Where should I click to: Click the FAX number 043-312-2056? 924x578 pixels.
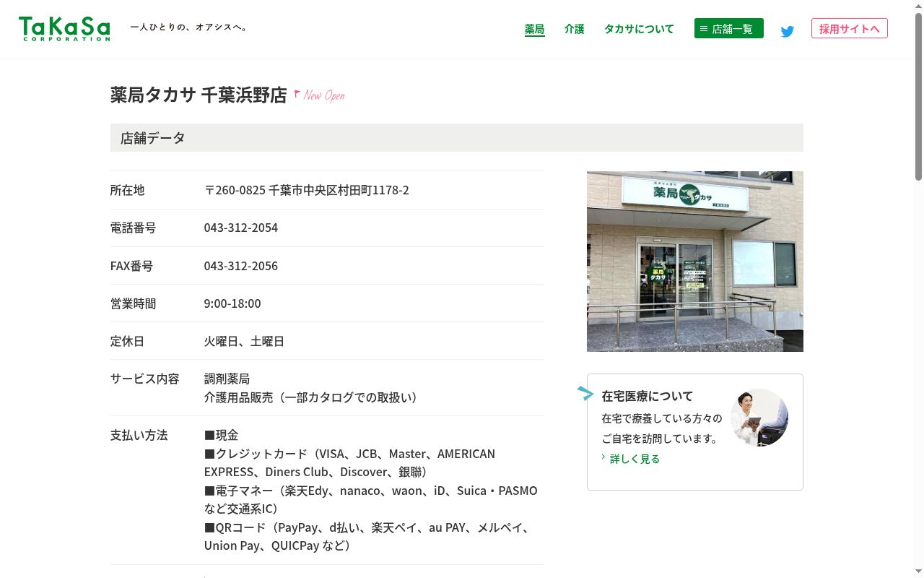coord(241,266)
